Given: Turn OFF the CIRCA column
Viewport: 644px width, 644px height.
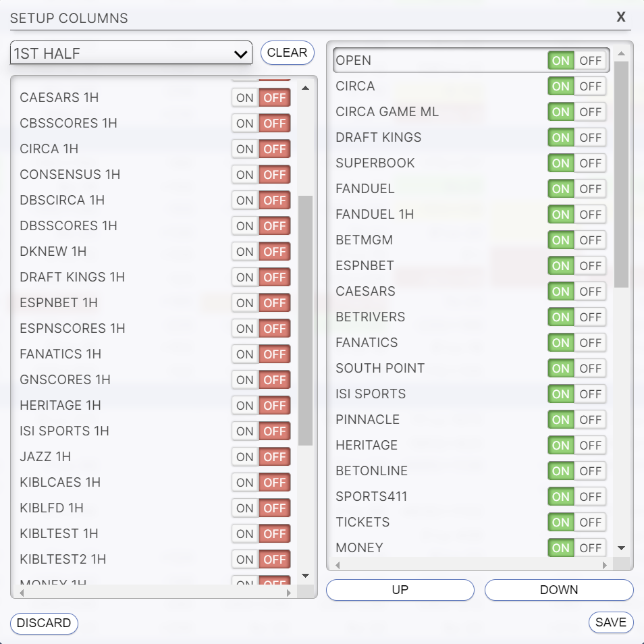Looking at the screenshot, I should click(x=590, y=86).
